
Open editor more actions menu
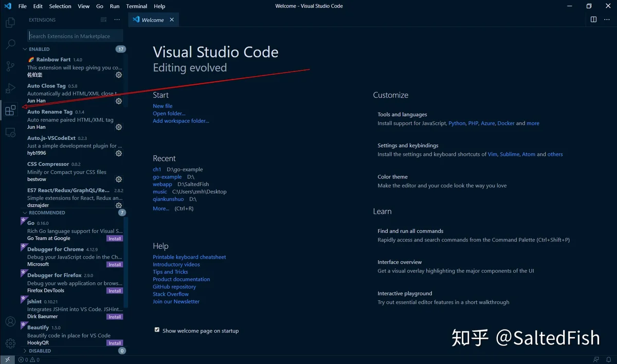[x=607, y=20]
